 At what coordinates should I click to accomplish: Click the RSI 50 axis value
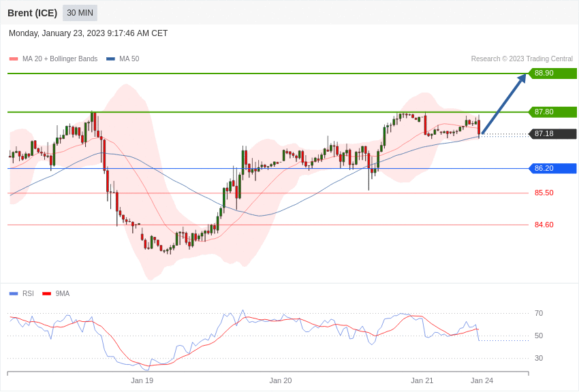(x=539, y=336)
